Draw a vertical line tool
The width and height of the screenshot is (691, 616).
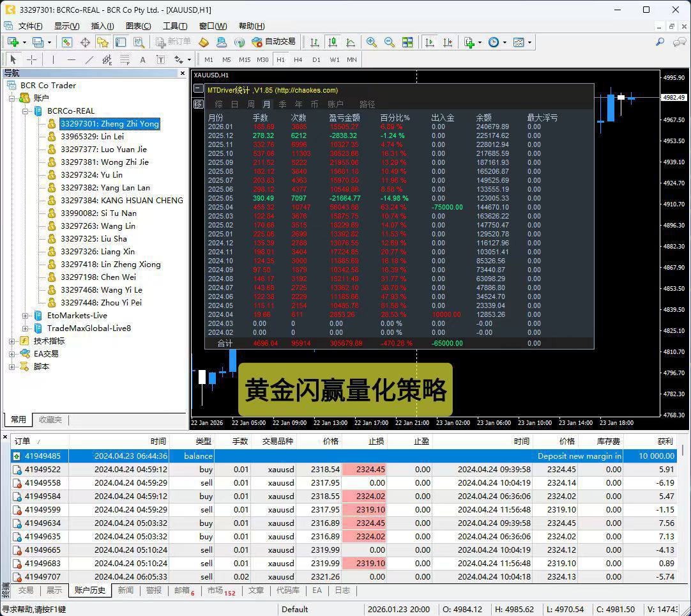tap(53, 59)
